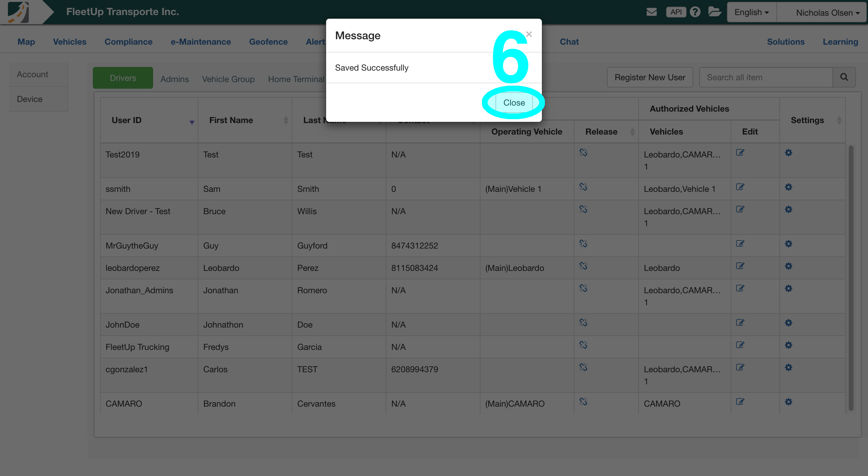The image size is (868, 476).
Task: Close the Saved Successfully message
Action: pos(514,103)
